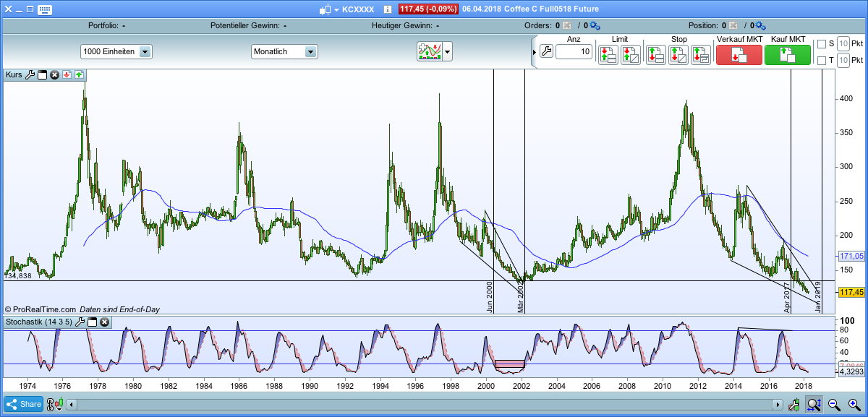Click the drawing tools wrench icon at bottom
868x417 pixels.
pos(794,405)
